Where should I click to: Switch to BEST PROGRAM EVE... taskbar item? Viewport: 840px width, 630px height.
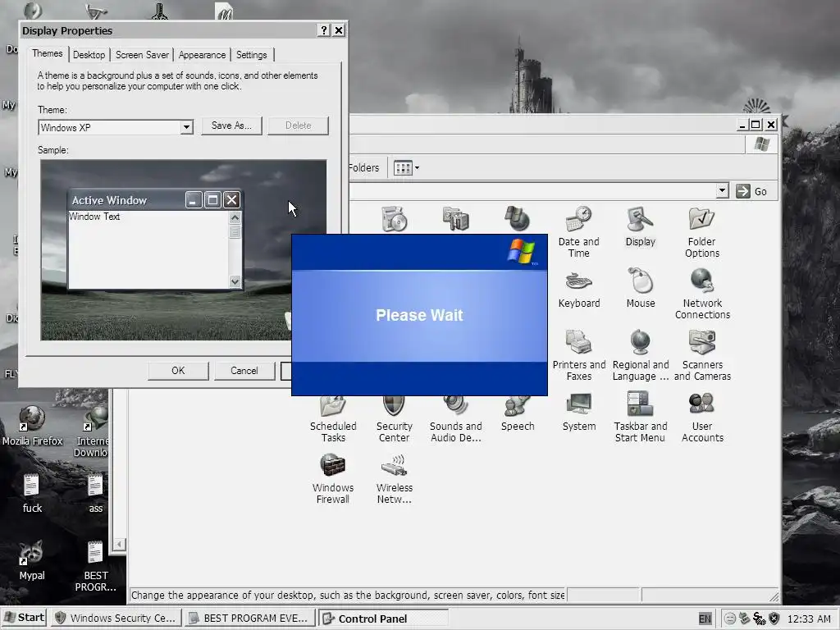click(250, 619)
